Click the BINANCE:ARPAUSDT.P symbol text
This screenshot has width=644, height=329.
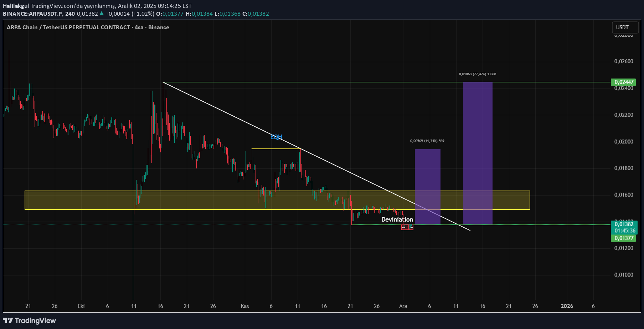coord(33,14)
